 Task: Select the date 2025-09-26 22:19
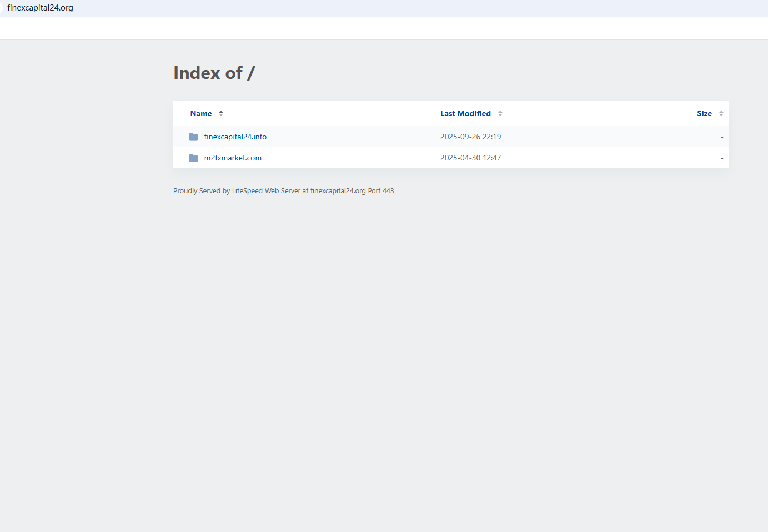[x=470, y=137]
